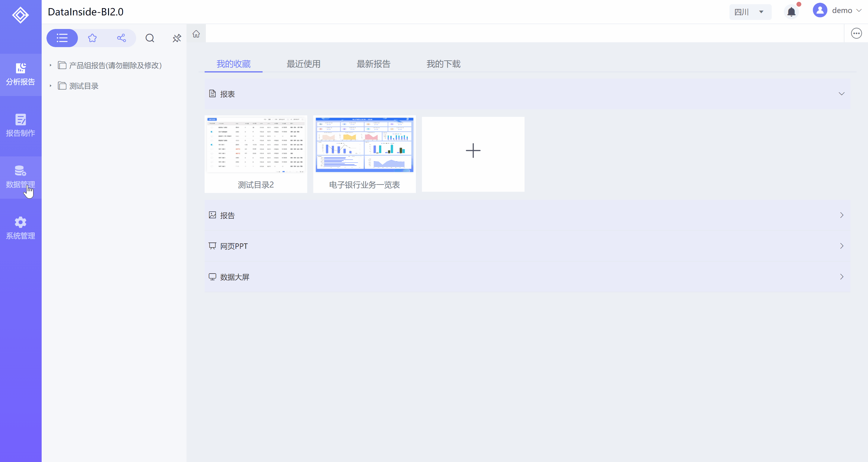
Task: Switch to the favorites star view
Action: pyautogui.click(x=92, y=38)
